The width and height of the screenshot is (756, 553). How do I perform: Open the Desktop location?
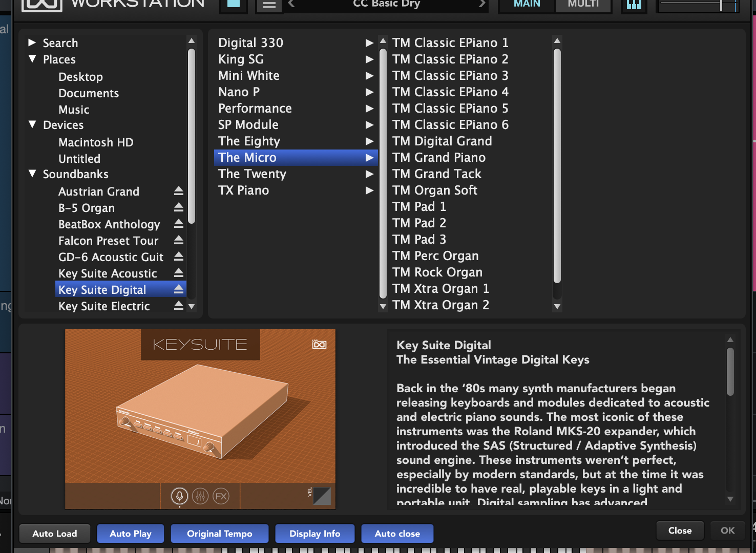(x=80, y=77)
